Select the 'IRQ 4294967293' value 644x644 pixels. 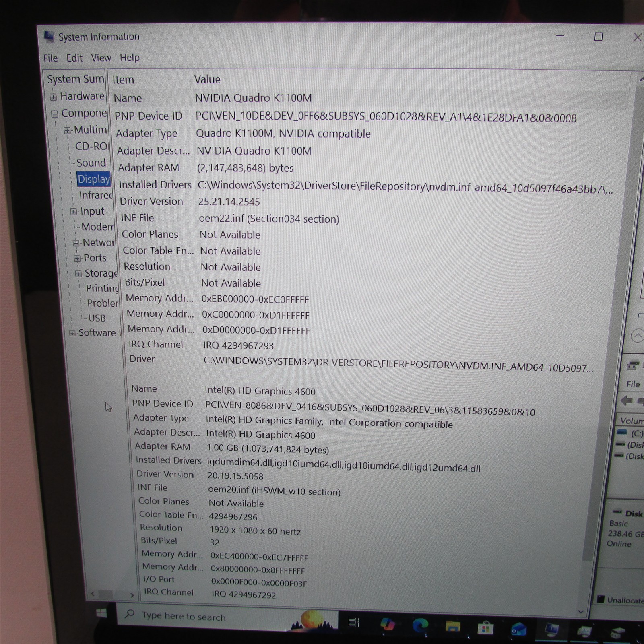[x=238, y=345]
